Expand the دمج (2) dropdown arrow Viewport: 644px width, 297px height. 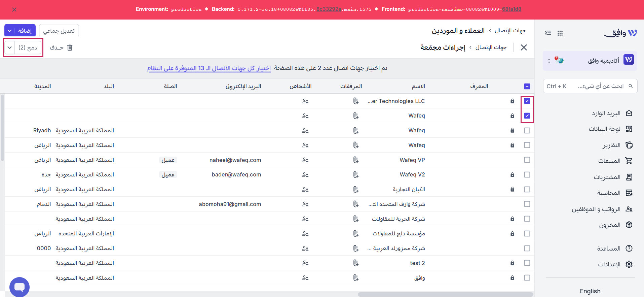(9, 47)
